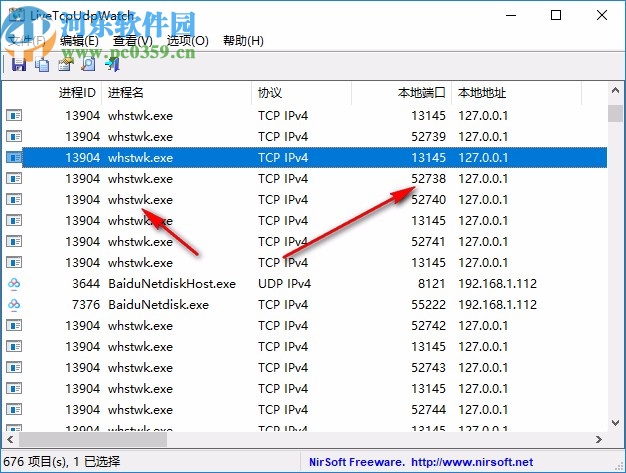
Task: Click the Save toolbar icon
Action: point(19,64)
